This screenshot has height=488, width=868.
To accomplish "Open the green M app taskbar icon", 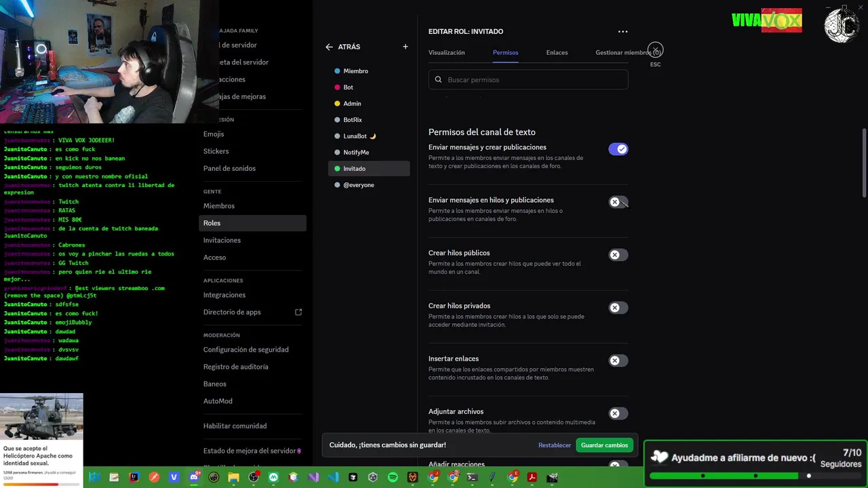I will pos(273,477).
